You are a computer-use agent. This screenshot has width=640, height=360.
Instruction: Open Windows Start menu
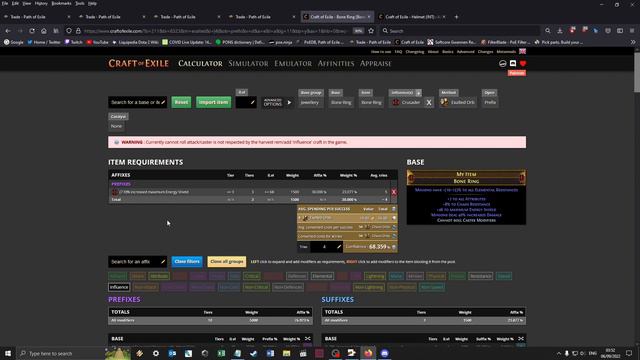click(x=8, y=353)
